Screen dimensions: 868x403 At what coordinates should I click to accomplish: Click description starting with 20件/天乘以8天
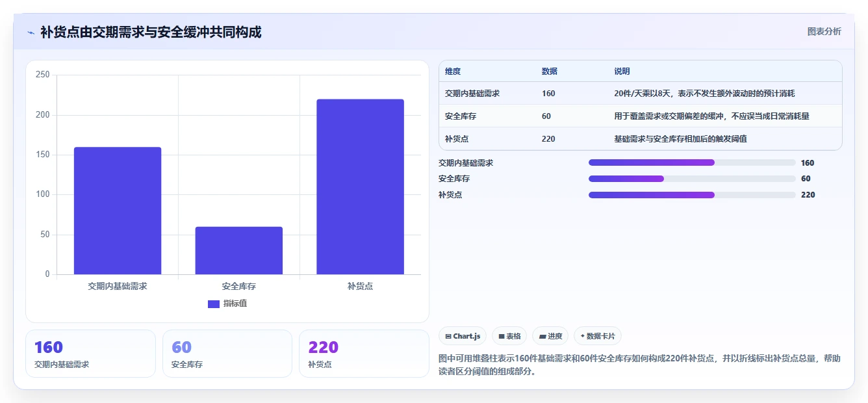[704, 94]
